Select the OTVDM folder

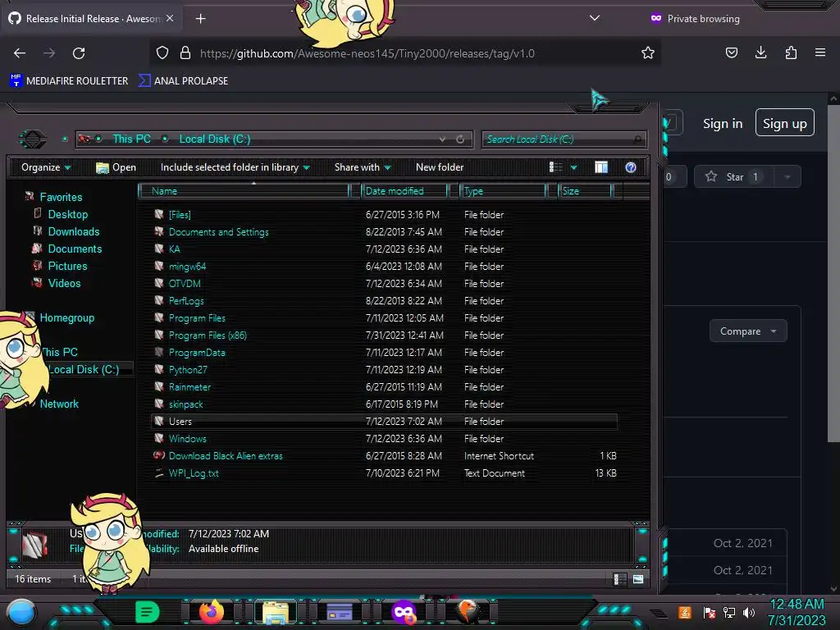click(185, 283)
